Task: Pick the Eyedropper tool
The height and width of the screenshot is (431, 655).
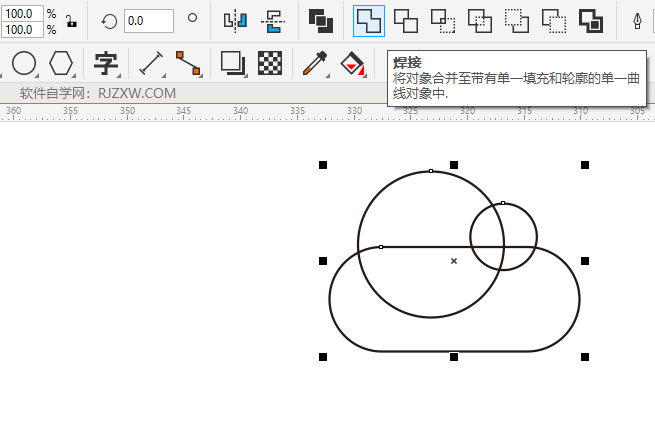Action: tap(315, 64)
